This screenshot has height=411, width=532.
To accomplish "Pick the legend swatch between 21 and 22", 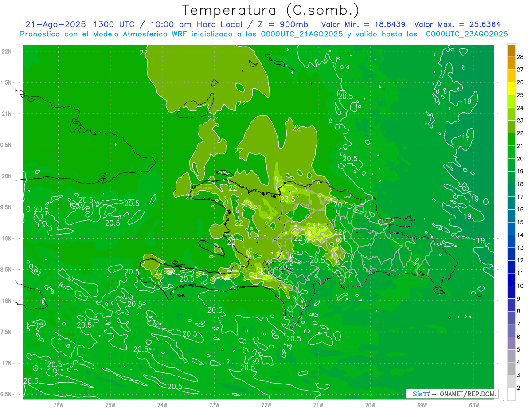I will pos(511,140).
